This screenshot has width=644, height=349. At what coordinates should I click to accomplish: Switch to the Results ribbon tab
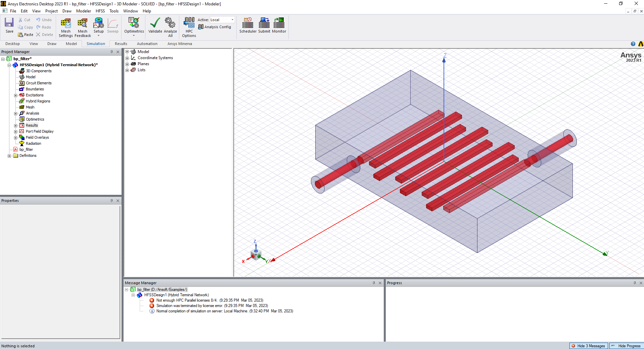pyautogui.click(x=121, y=44)
